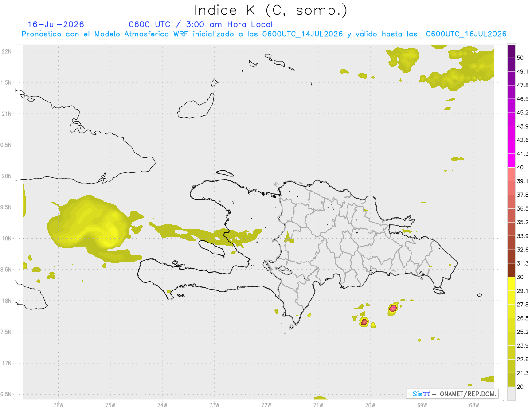Click the 72W longitude label
Viewport: 532px width, 411px height.
pyautogui.click(x=266, y=405)
